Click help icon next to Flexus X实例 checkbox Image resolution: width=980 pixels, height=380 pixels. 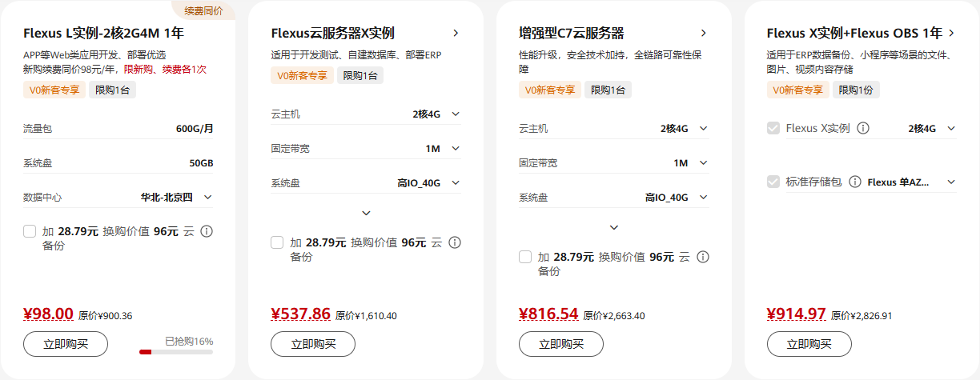[x=864, y=128]
